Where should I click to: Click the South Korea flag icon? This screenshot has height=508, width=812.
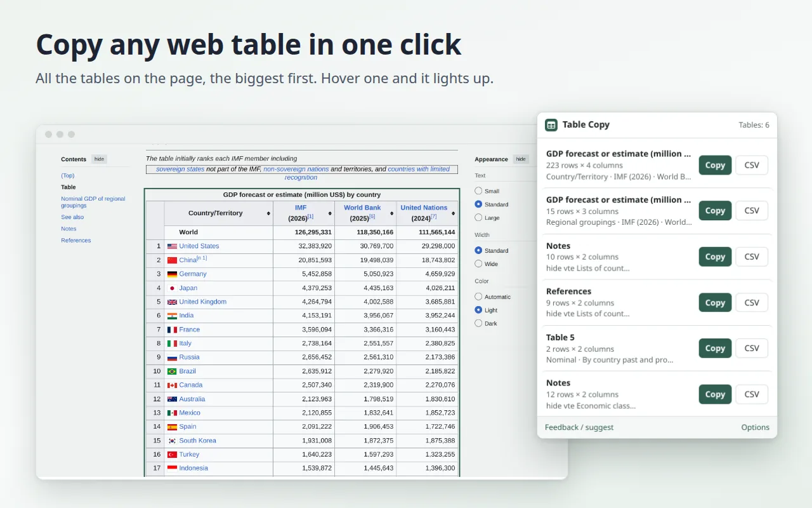coord(172,441)
